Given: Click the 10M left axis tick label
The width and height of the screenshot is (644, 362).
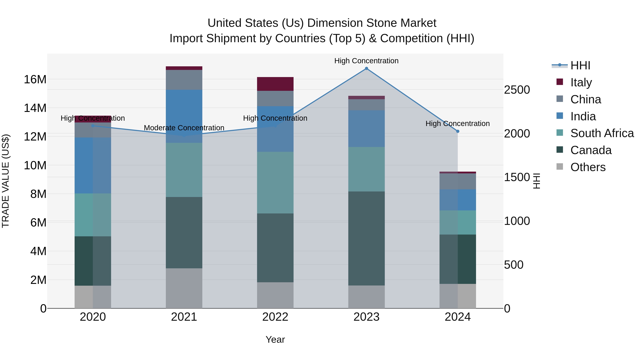Looking at the screenshot, I should click(x=35, y=165).
